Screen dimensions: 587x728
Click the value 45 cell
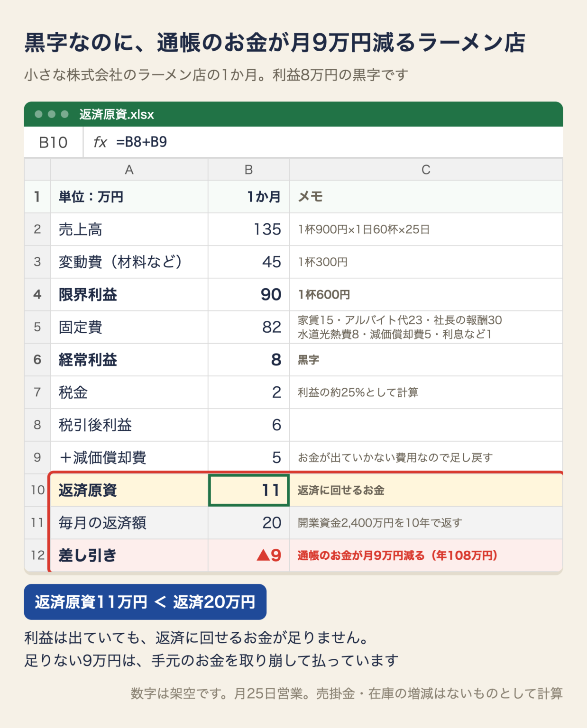coord(248,262)
